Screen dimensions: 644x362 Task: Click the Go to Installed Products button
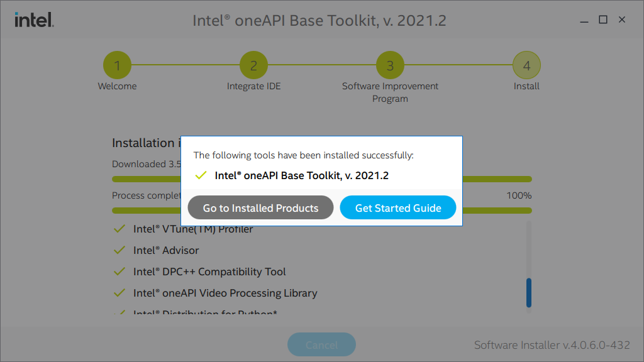click(260, 207)
